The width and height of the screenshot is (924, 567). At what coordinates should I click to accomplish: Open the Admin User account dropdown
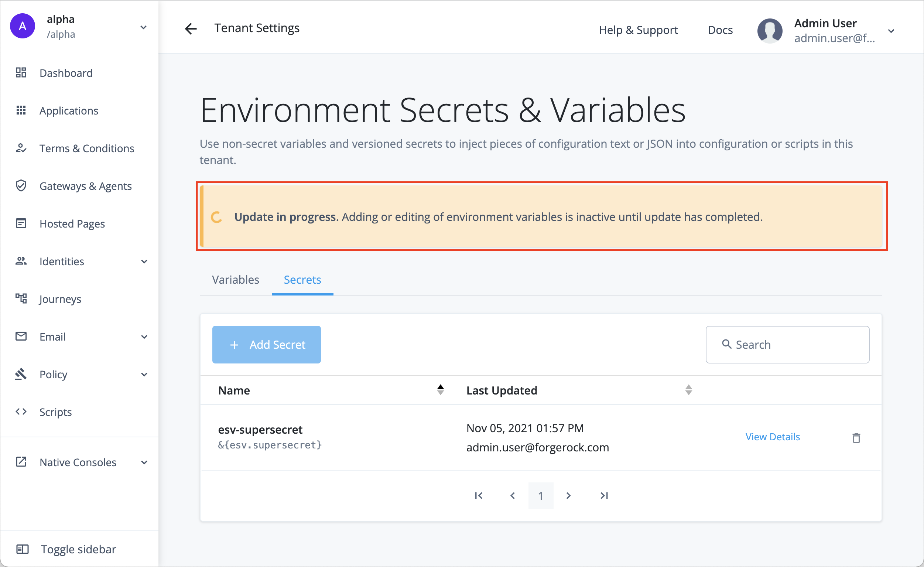891,31
